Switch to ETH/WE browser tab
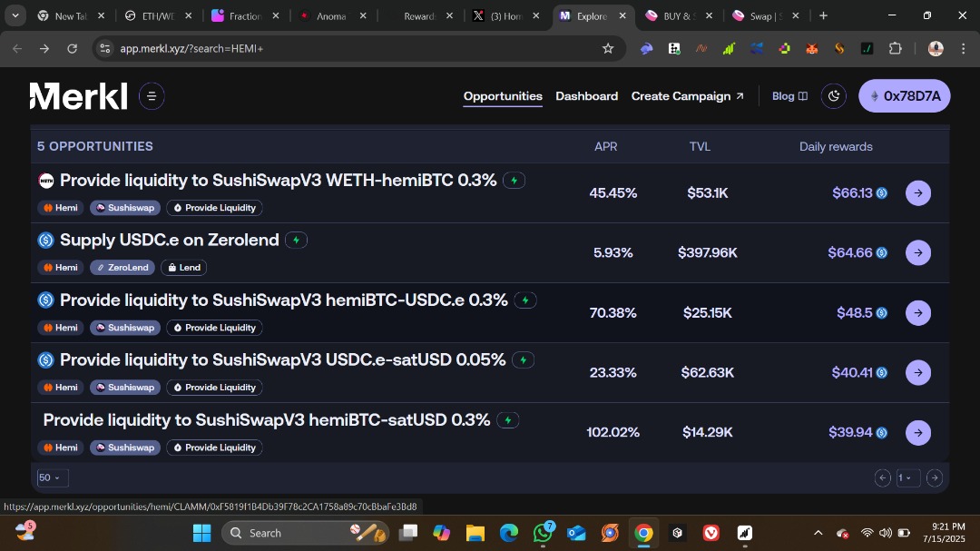Image resolution: width=980 pixels, height=551 pixels. point(159,16)
